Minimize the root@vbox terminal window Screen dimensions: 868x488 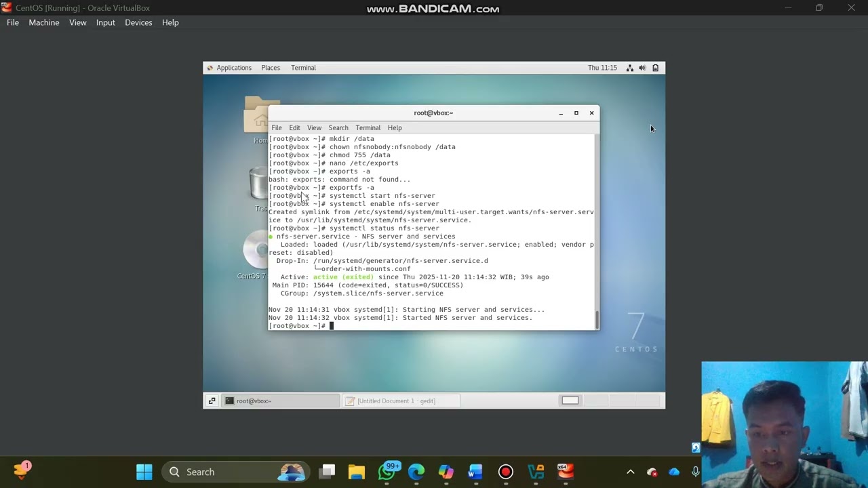click(x=561, y=113)
